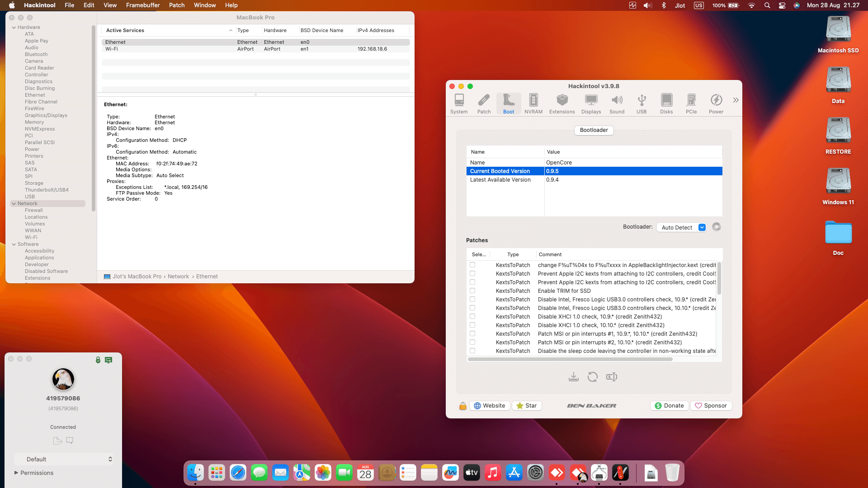Open the PCIe section icon
Screen dimensions: 868x488
pyautogui.click(x=691, y=103)
